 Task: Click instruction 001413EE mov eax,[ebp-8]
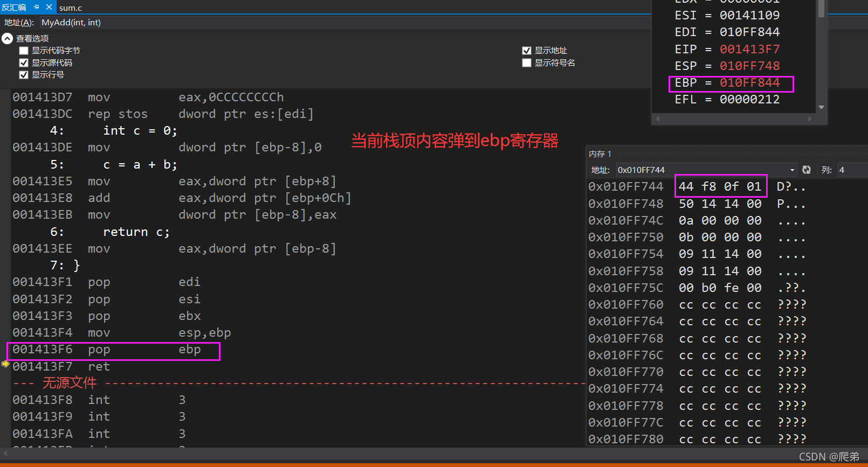(x=175, y=249)
